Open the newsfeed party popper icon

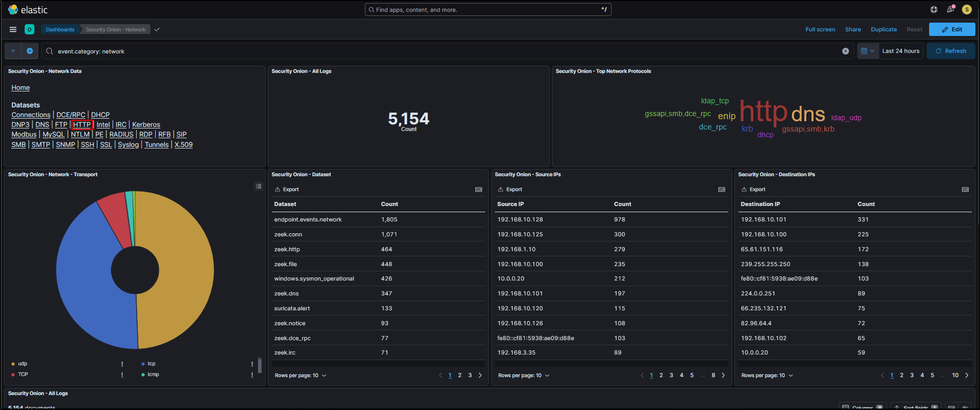tap(950, 10)
